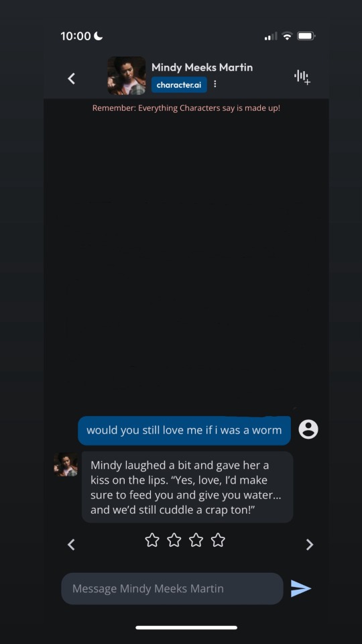Open the voice call waveform icon
The width and height of the screenshot is (362, 644).
pyautogui.click(x=302, y=76)
